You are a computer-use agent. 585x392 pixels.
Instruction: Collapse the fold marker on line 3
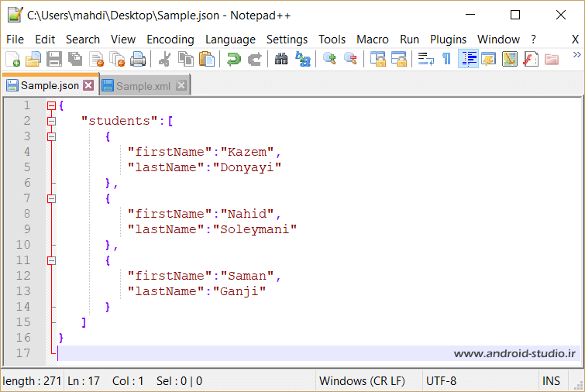51,137
